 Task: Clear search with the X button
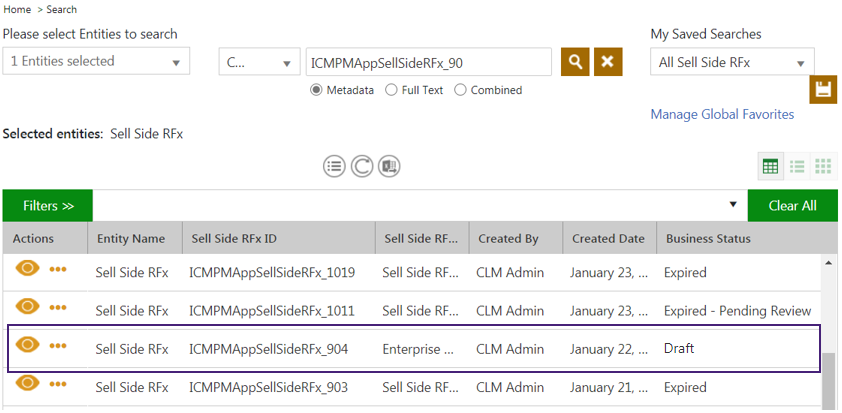[x=608, y=62]
